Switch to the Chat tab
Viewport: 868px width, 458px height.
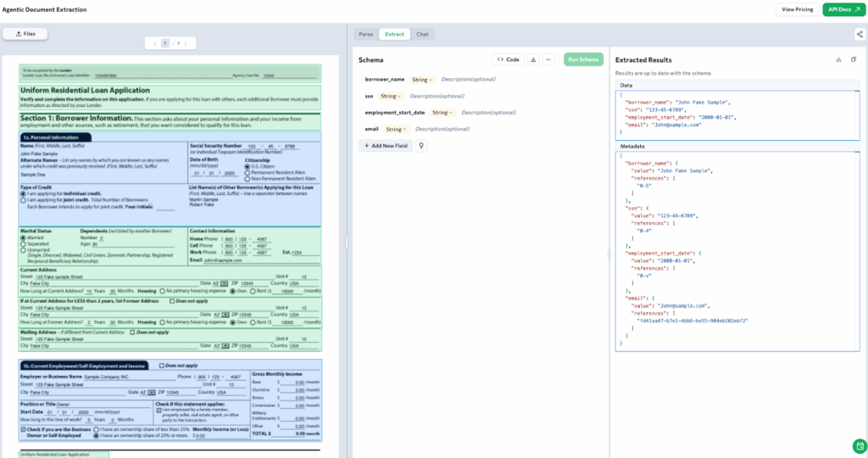coord(421,34)
